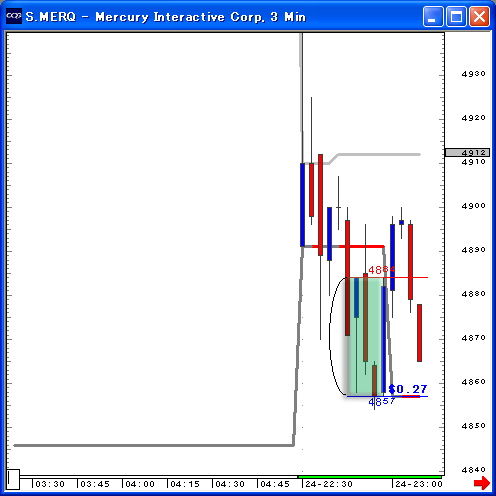Image resolution: width=496 pixels, height=496 pixels.
Task: Click the 04:15 time label
Action: coord(185,484)
